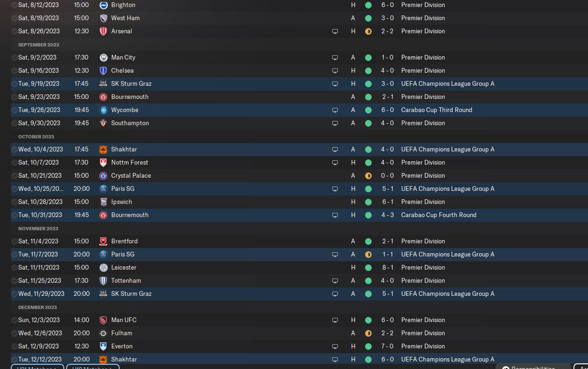Select the SEPTEMBER 2023 month header

[x=38, y=45]
